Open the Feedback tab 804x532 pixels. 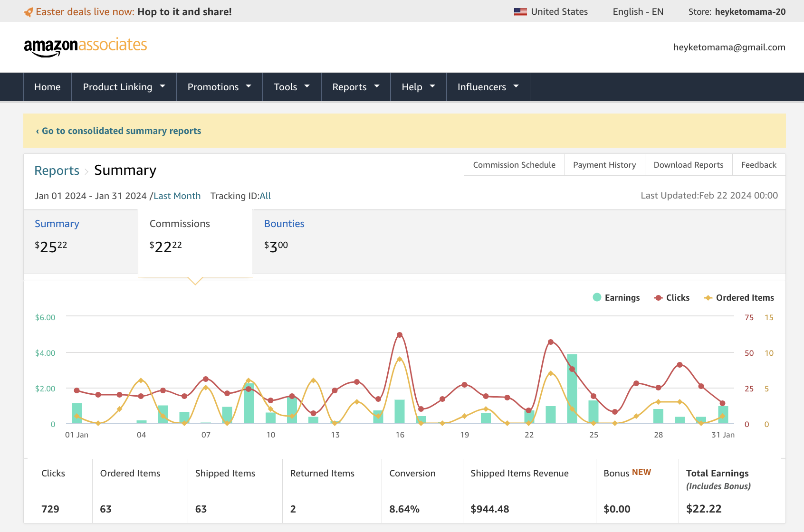[758, 165]
